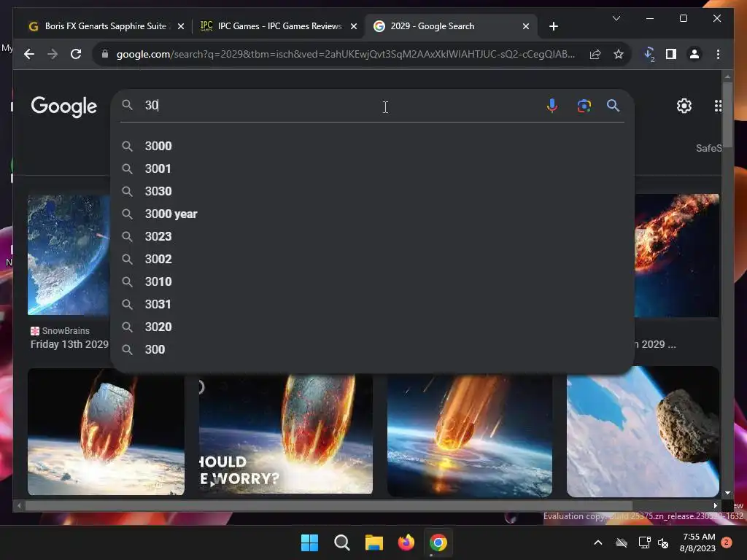Open Chrome three-dot menu
The height and width of the screenshot is (560, 747).
tap(718, 54)
